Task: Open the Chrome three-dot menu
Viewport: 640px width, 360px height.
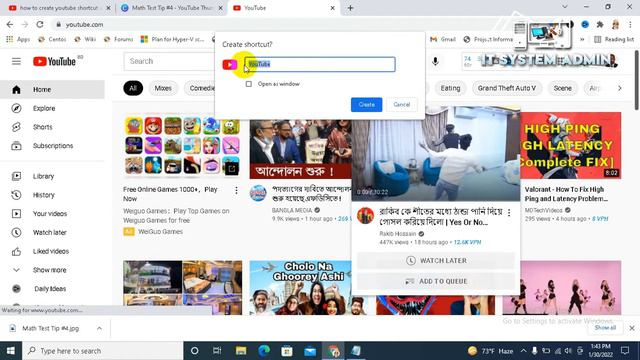Action: [630, 24]
